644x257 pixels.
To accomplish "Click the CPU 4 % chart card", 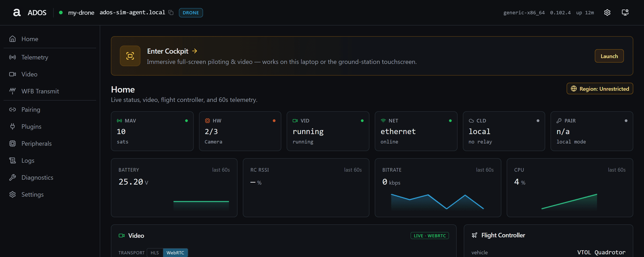I will [570, 188].
